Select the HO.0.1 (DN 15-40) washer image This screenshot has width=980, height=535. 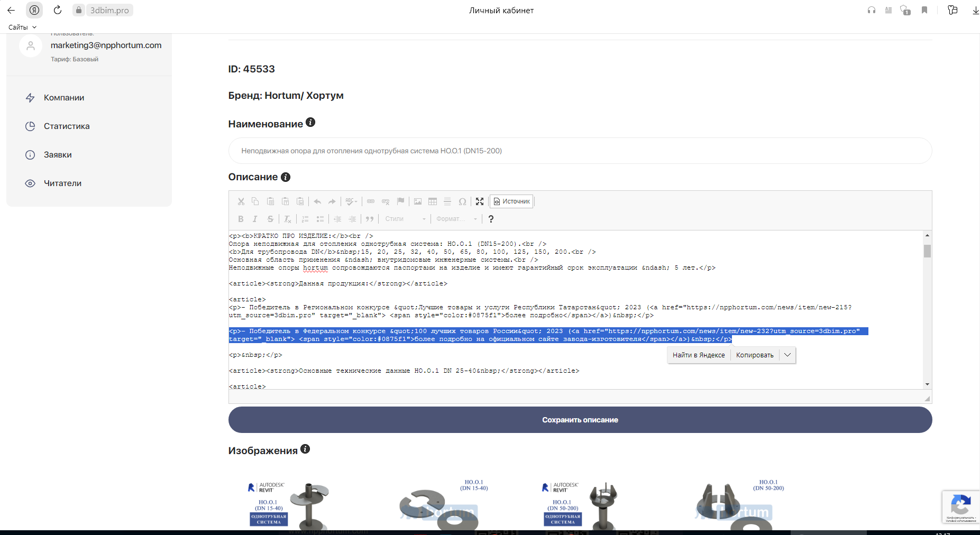coord(443,504)
